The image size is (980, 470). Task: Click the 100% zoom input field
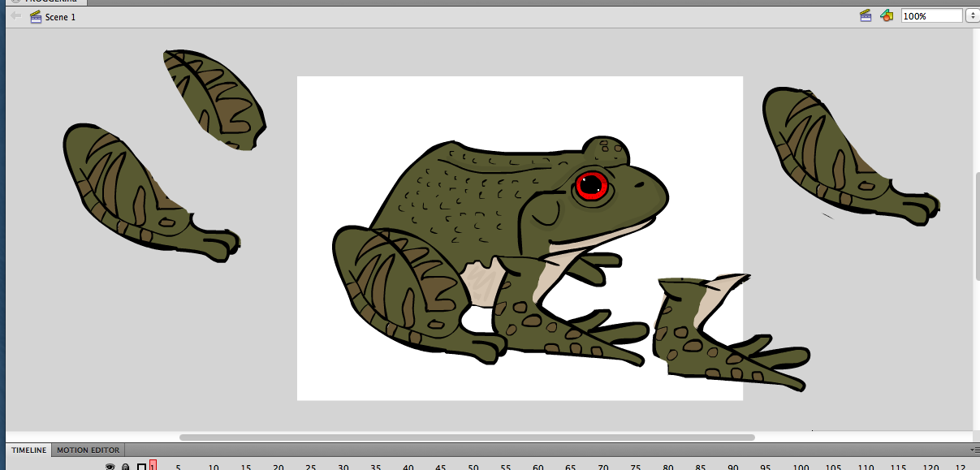click(x=931, y=15)
